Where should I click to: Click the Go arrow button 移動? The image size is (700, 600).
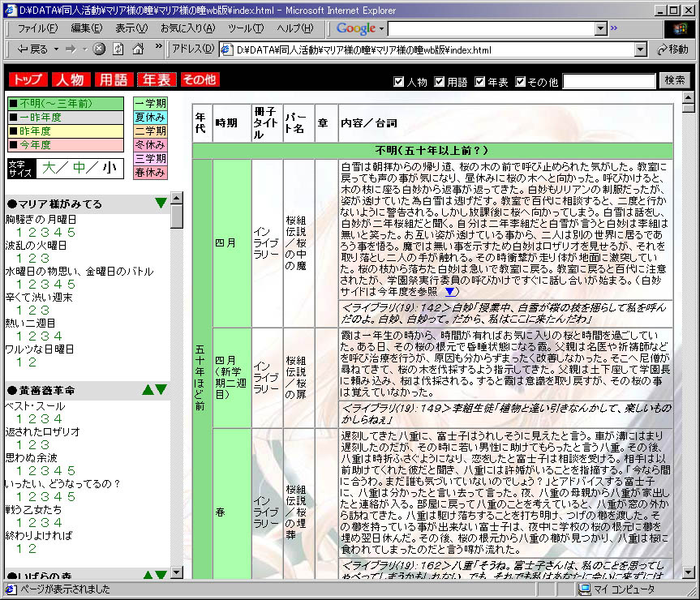672,49
